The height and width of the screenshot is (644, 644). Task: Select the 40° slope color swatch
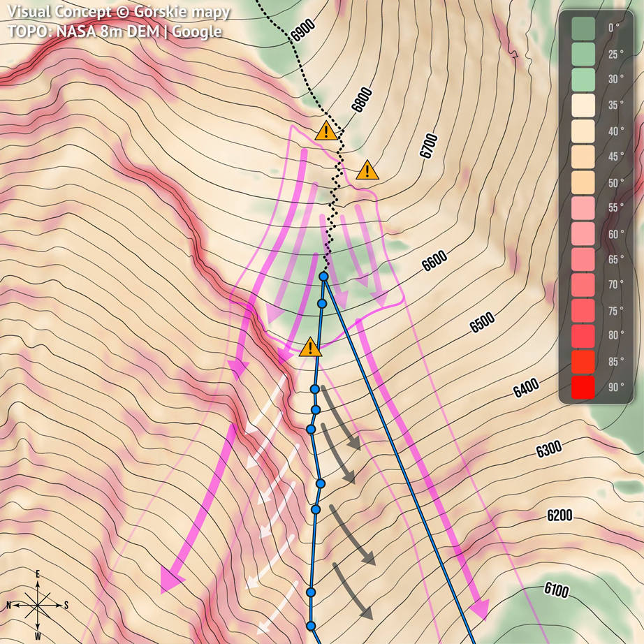pyautogui.click(x=583, y=131)
